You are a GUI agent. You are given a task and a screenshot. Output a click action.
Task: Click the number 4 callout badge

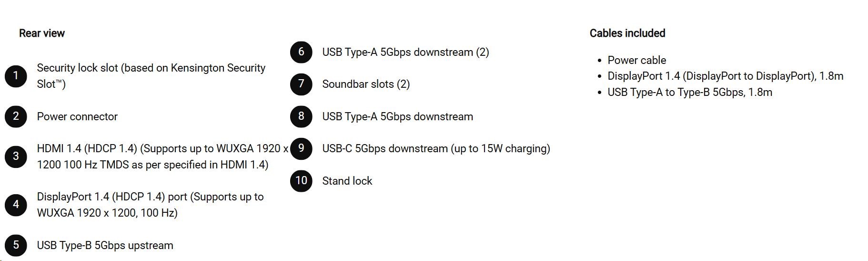coord(16,205)
